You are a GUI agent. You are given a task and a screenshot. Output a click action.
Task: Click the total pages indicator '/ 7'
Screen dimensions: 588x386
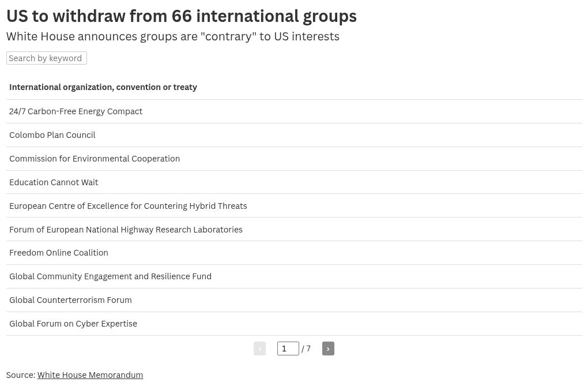click(306, 348)
